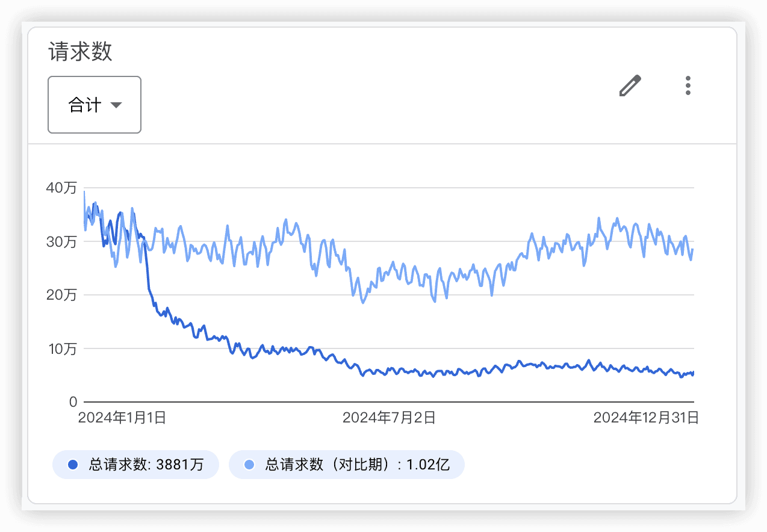The height and width of the screenshot is (532, 767).
Task: Click the light blue line's right end point
Action: [693, 249]
